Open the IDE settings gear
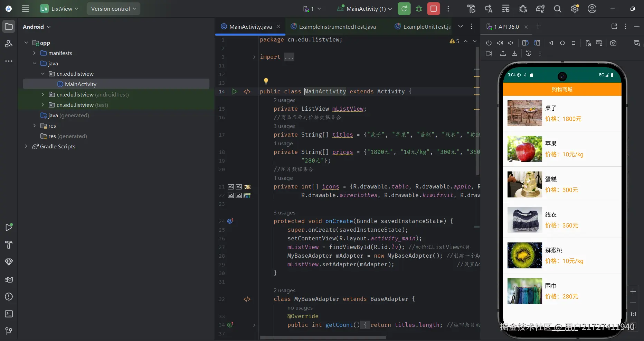The width and height of the screenshot is (644, 341). (575, 9)
